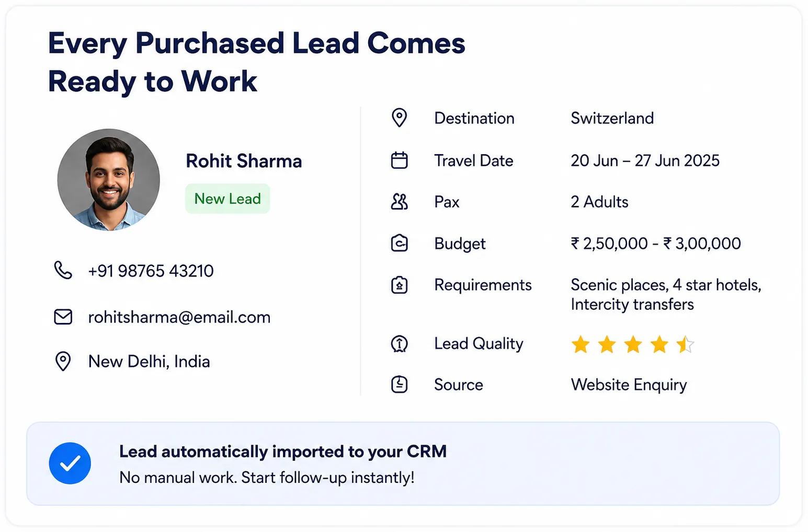Click the Travel Date calendar icon
The width and height of the screenshot is (808, 532).
pyautogui.click(x=400, y=160)
